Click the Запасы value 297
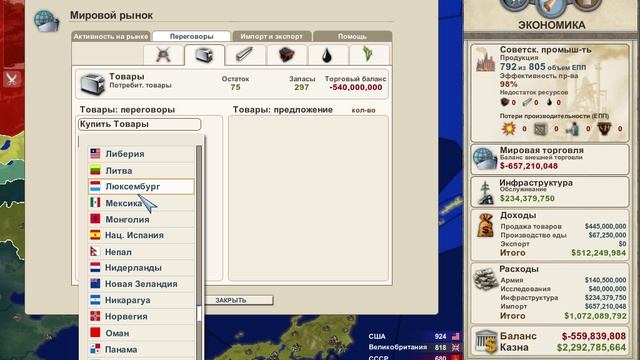 point(302,87)
